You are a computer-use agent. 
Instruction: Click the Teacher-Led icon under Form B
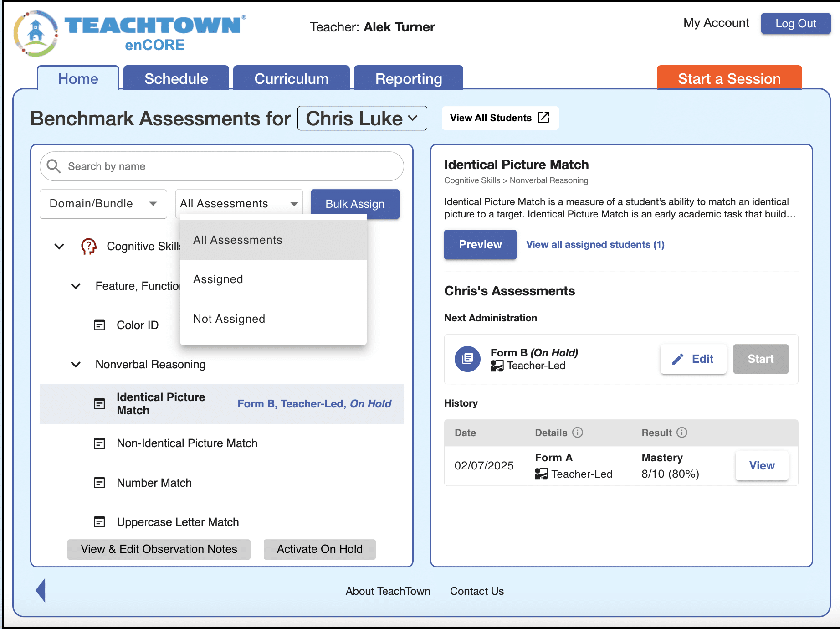coord(496,366)
